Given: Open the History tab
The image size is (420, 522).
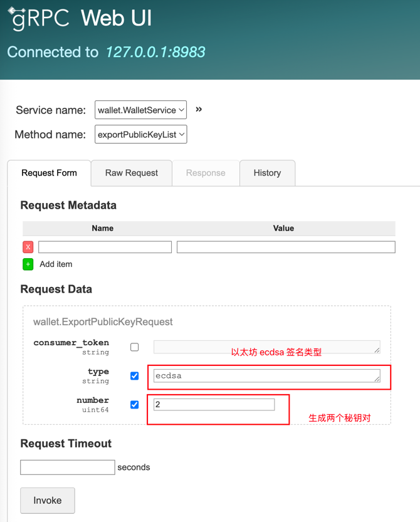Looking at the screenshot, I should pyautogui.click(x=267, y=173).
